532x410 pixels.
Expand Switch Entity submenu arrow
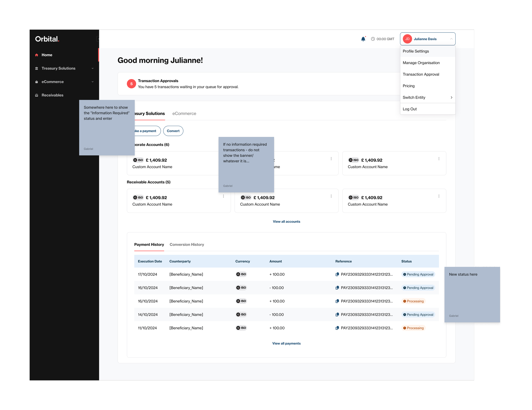coord(451,98)
